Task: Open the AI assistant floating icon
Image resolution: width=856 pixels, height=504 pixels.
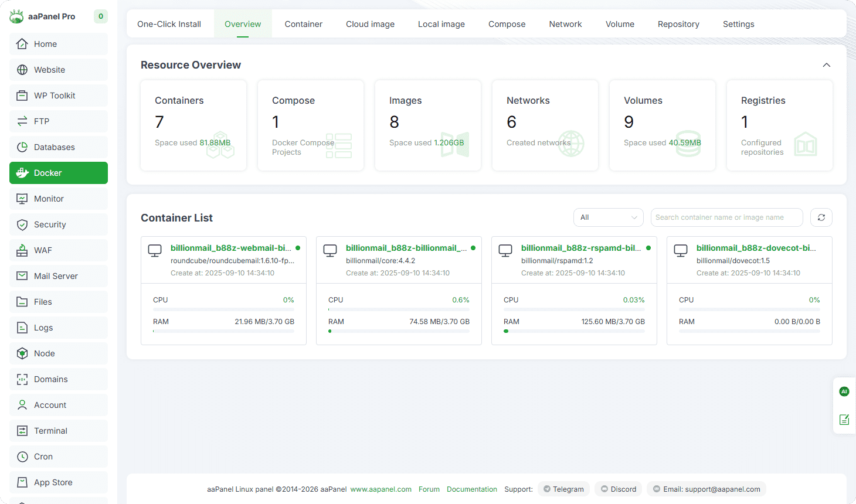Action: click(x=844, y=391)
